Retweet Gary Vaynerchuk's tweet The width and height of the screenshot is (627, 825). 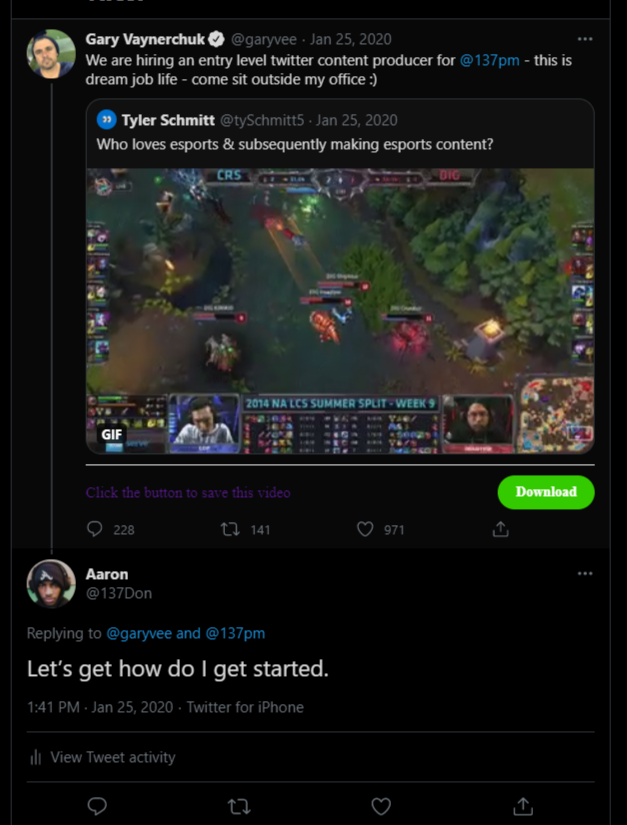(229, 529)
